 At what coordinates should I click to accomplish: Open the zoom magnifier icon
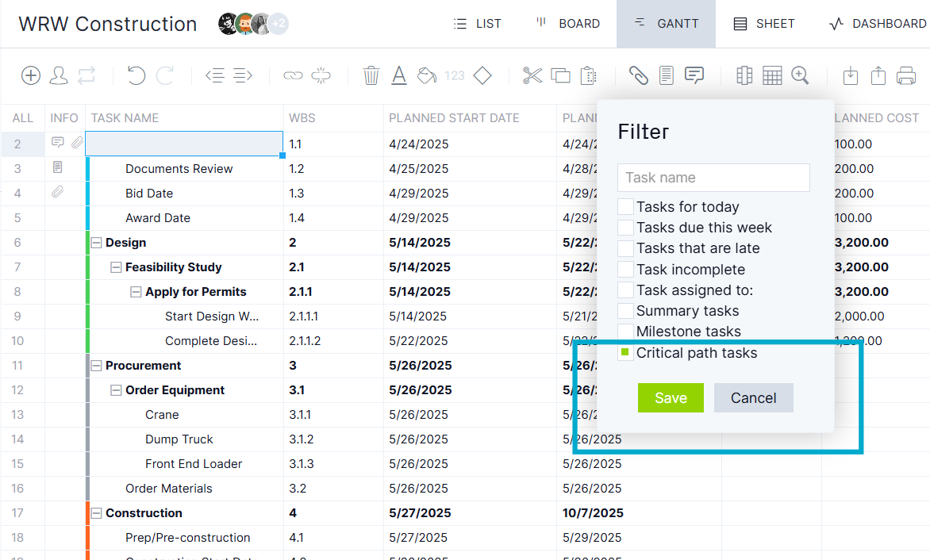[x=800, y=75]
